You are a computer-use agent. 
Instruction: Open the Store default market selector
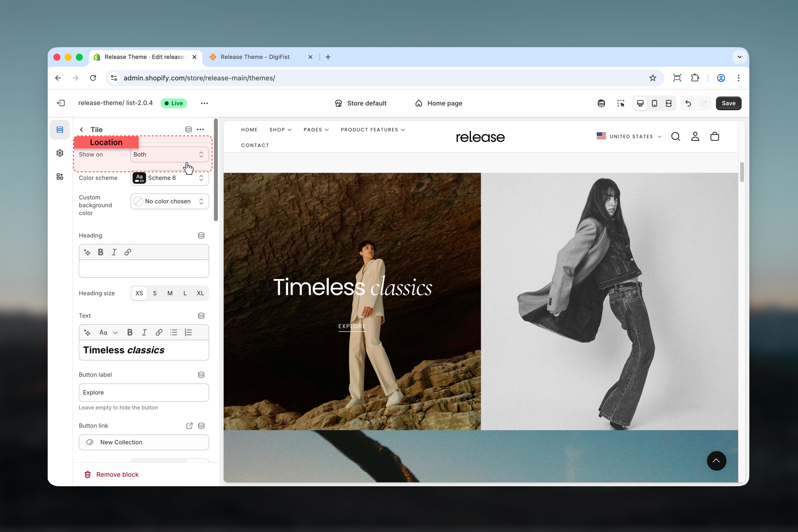[x=361, y=103]
